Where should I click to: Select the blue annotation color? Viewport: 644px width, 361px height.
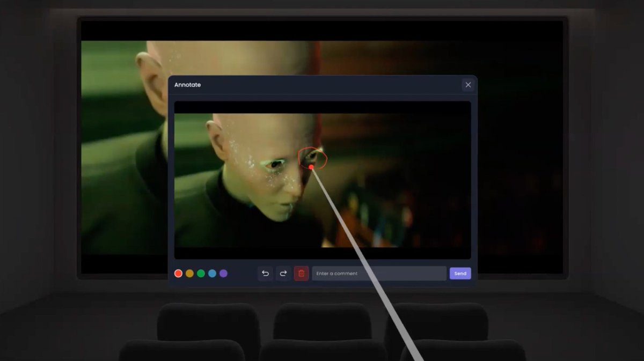[x=212, y=274]
